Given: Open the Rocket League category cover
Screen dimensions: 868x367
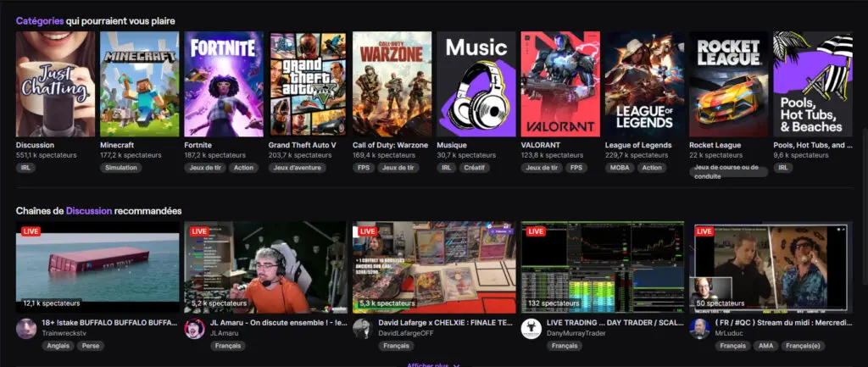Looking at the screenshot, I should [x=728, y=84].
